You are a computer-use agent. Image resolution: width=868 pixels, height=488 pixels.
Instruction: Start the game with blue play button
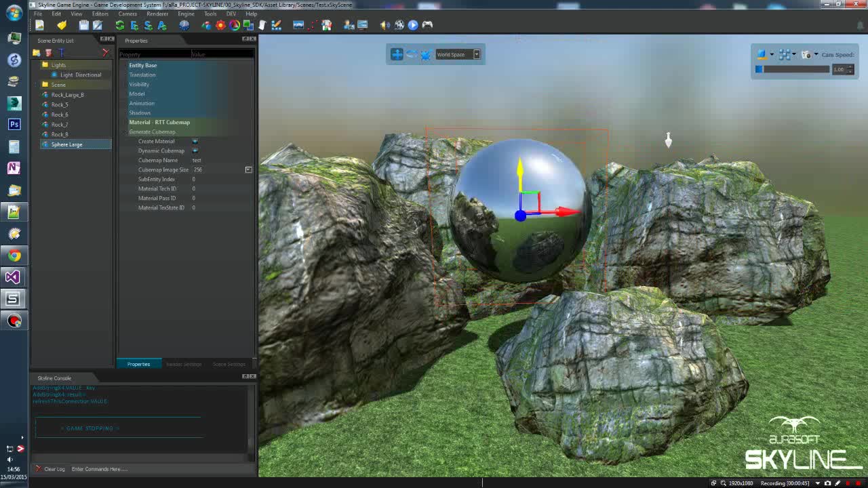[x=413, y=25]
